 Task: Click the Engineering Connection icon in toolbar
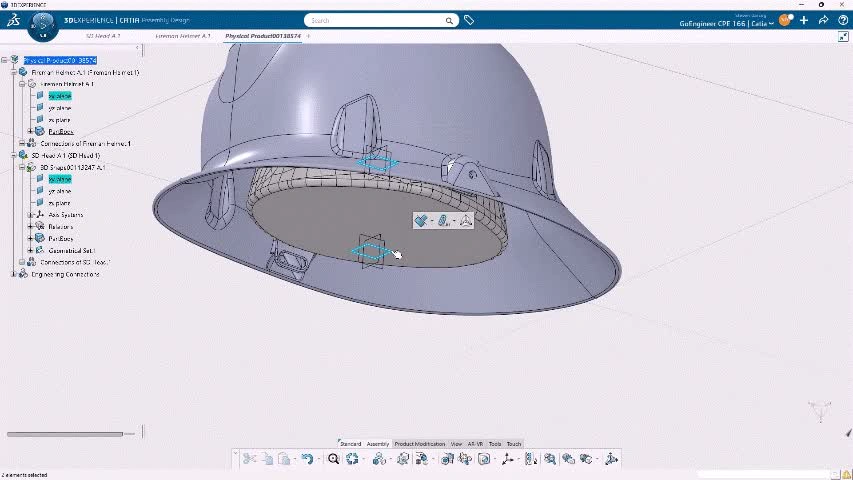tap(379, 459)
